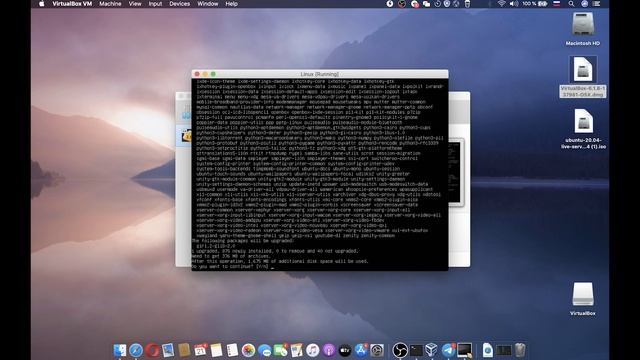Open VirtualBox cube icon in the dock

click(431, 350)
